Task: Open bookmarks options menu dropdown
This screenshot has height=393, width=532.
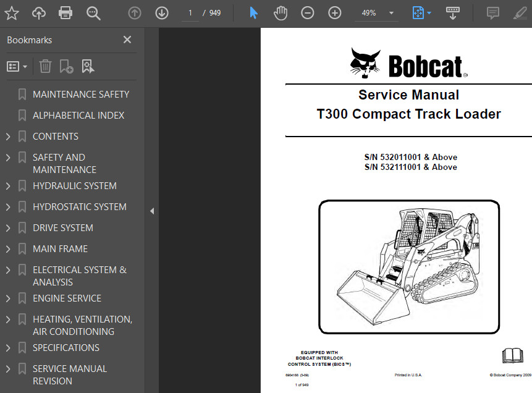Action: click(17, 67)
